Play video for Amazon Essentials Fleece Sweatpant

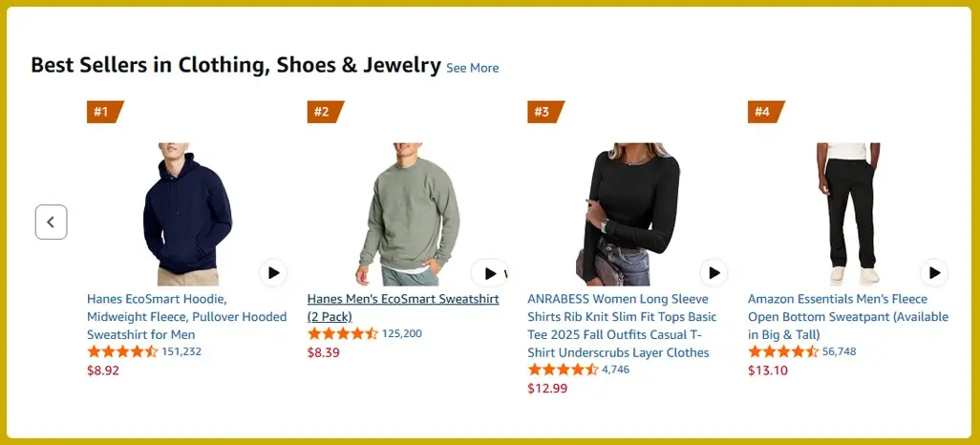click(933, 273)
